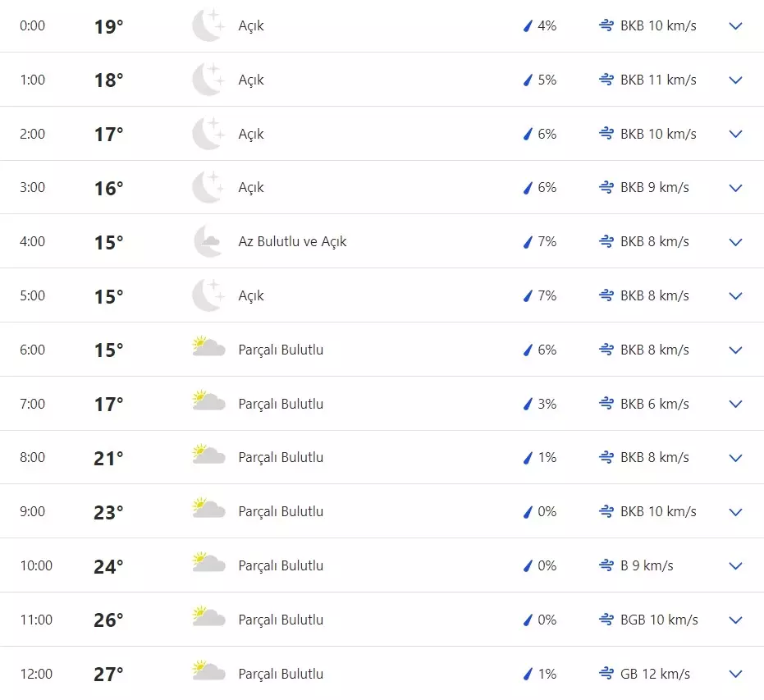Screen dimensions: 764x700
Task: Show more details for 7:00
Action: point(735,404)
